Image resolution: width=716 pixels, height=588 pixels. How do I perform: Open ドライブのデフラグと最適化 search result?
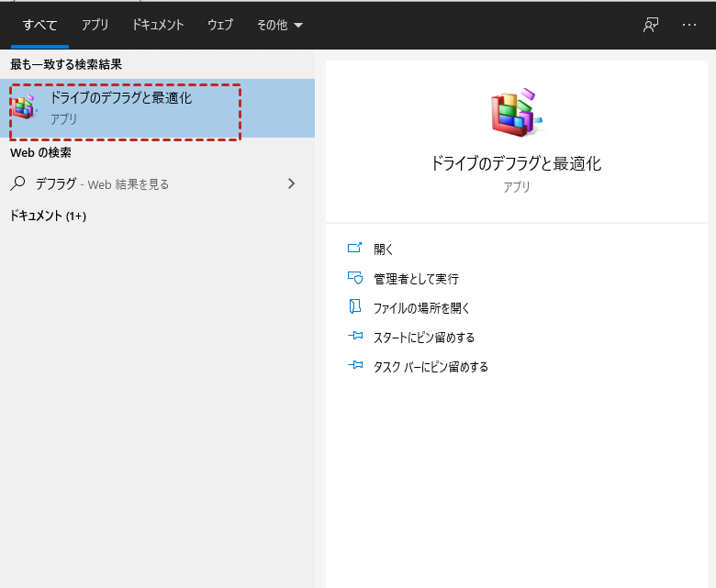point(157,108)
